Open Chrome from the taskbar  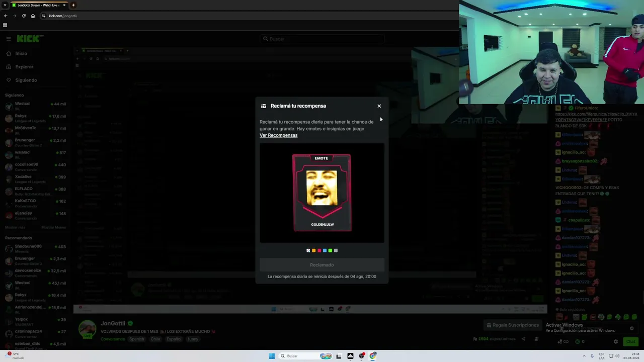(x=373, y=356)
